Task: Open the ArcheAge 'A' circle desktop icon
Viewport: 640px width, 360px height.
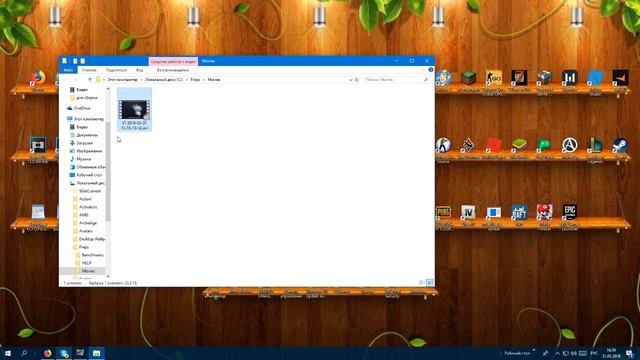Action: point(569,145)
